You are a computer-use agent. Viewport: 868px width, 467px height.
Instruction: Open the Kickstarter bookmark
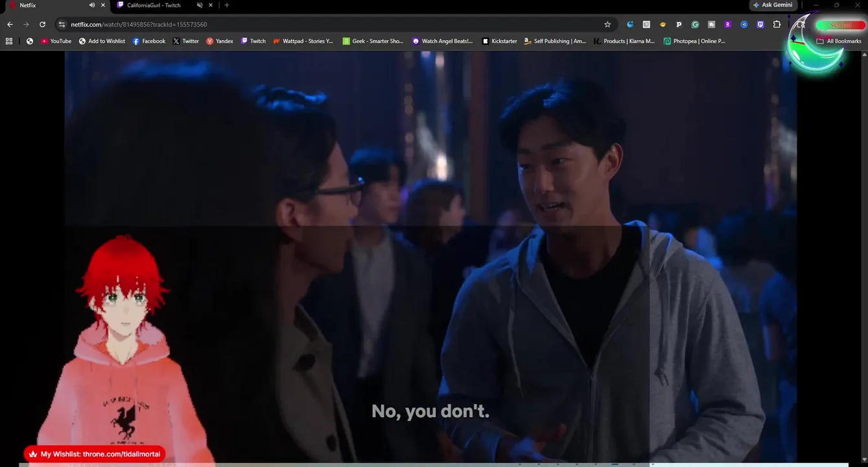(x=499, y=41)
